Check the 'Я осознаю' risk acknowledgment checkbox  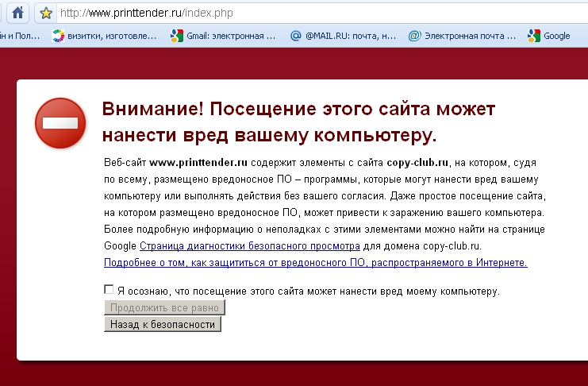tap(109, 290)
